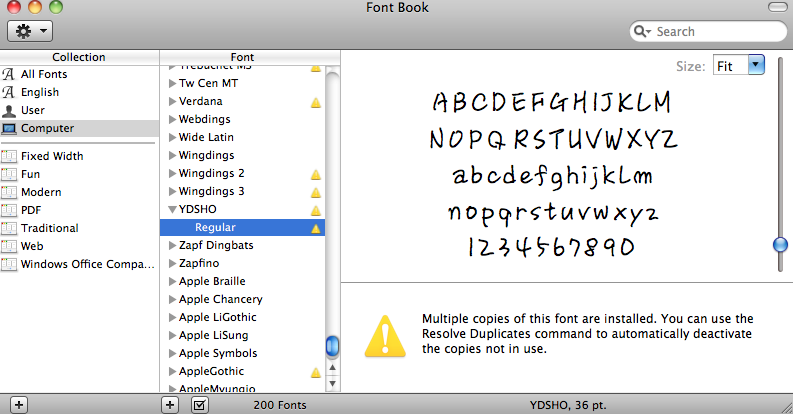Click the Search field
Screen dimensions: 793x414
[x=708, y=31]
